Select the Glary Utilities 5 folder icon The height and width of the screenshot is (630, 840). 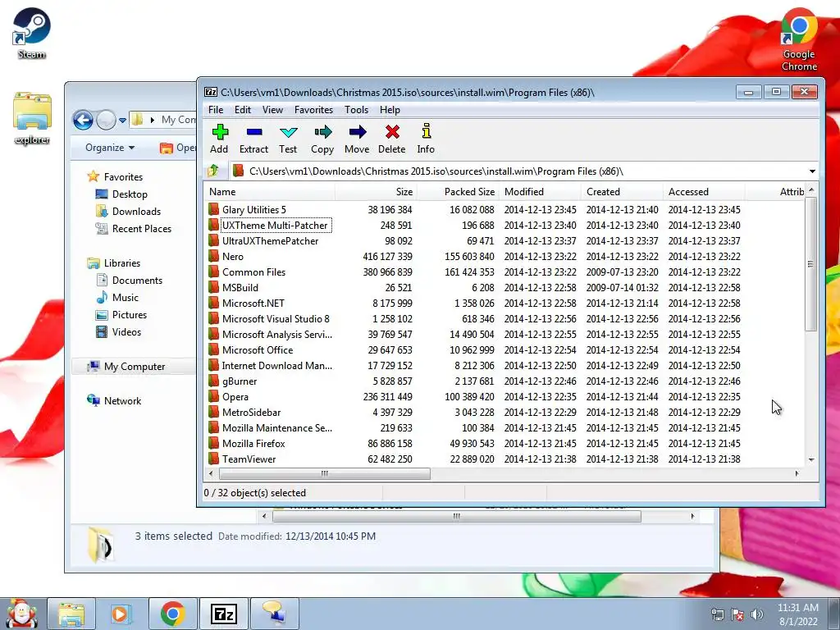pyautogui.click(x=214, y=209)
